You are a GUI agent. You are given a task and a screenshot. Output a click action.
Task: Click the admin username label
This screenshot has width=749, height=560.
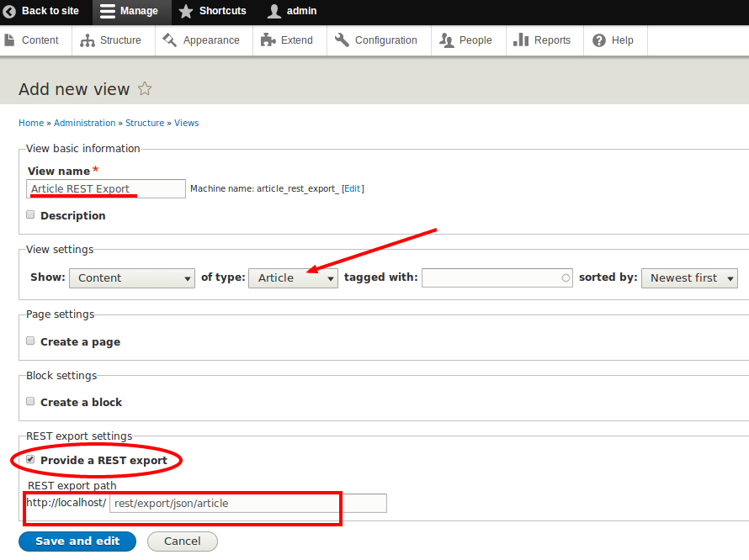(301, 11)
